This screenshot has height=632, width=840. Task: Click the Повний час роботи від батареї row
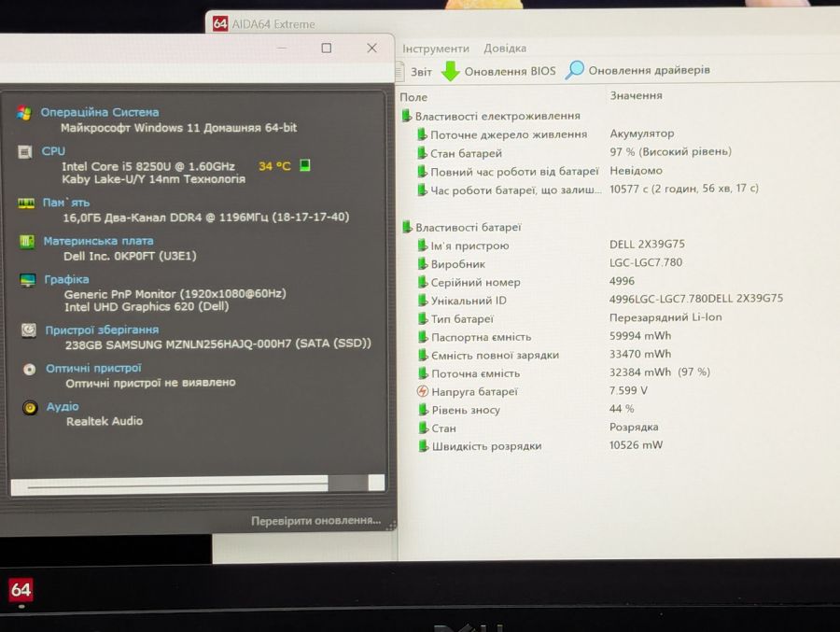coord(539,172)
